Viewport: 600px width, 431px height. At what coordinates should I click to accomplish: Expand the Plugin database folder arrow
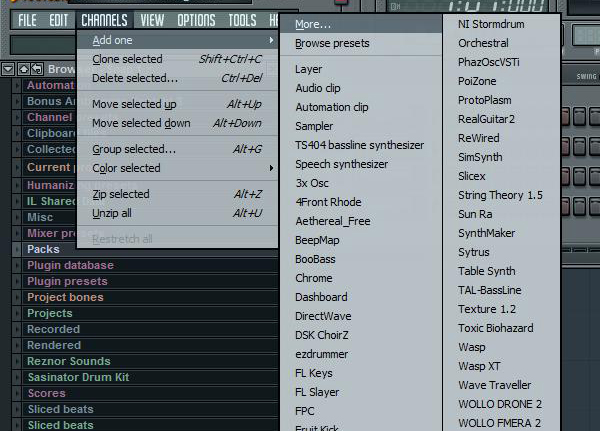pyautogui.click(x=17, y=265)
